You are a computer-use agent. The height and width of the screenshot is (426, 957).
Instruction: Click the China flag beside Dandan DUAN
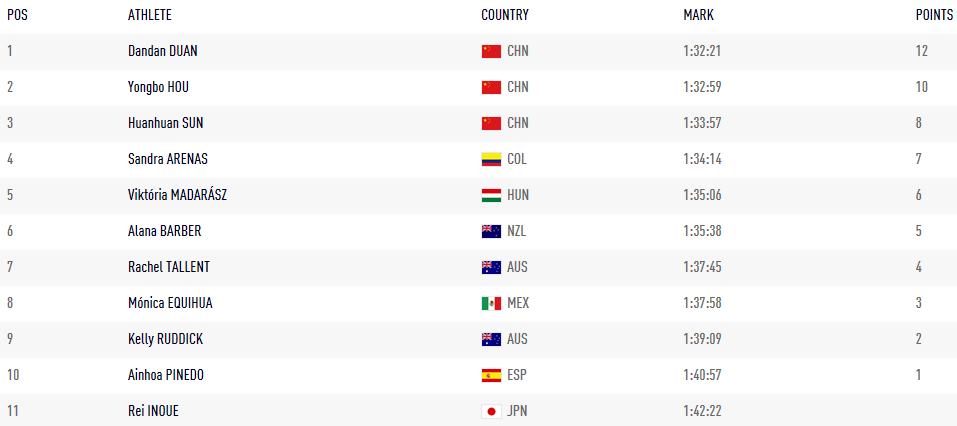click(491, 51)
